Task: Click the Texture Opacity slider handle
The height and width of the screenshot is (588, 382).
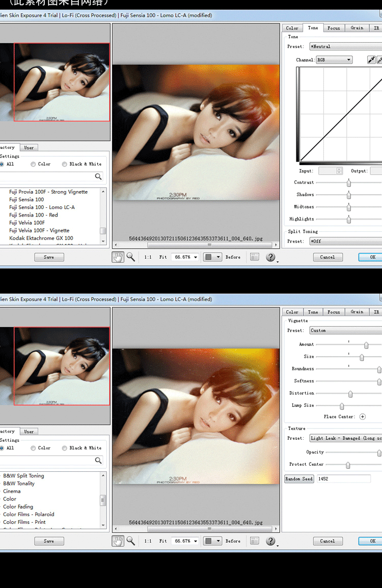Action: coord(379,452)
